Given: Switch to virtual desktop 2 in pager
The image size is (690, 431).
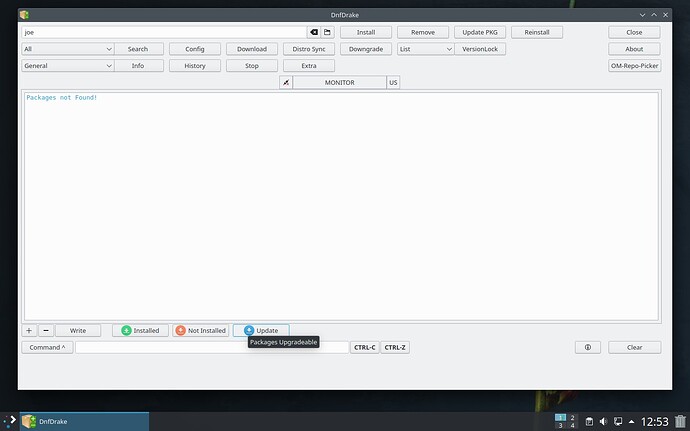Looking at the screenshot, I should click(572, 417).
